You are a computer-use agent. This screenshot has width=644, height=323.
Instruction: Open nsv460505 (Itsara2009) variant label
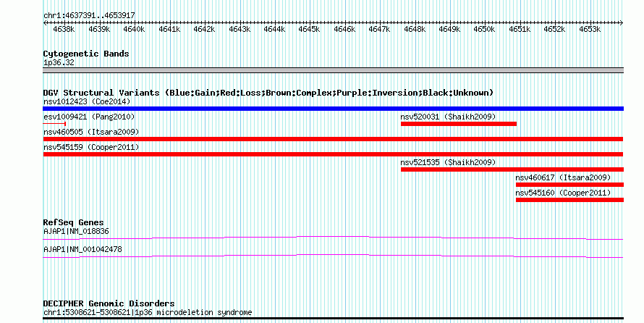(x=91, y=132)
